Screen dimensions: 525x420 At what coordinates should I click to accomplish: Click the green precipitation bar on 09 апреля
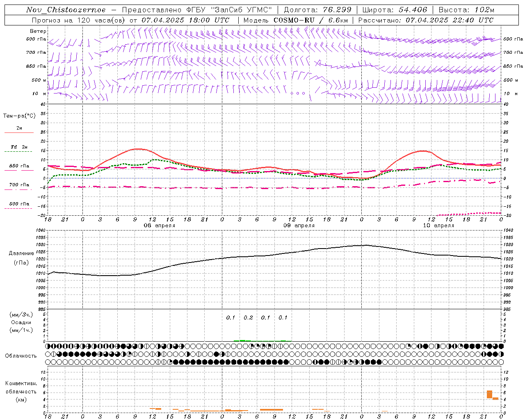pyautogui.click(x=242, y=340)
